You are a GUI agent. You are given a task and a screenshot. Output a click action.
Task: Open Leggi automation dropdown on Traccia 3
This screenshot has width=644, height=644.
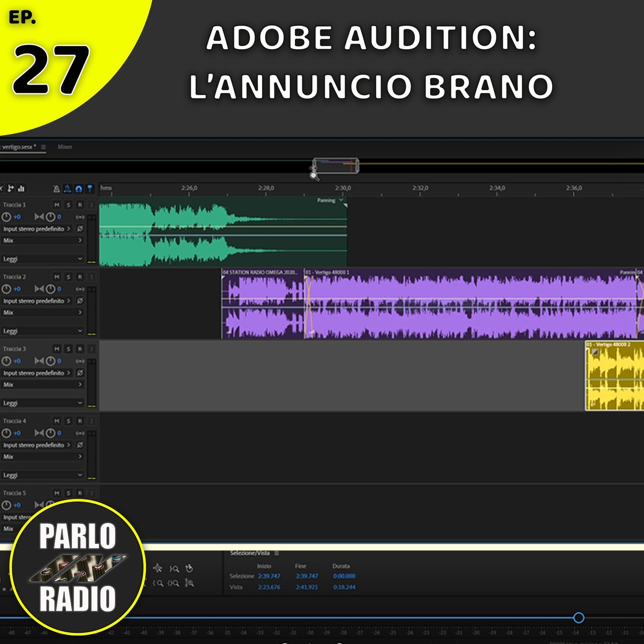(x=42, y=403)
